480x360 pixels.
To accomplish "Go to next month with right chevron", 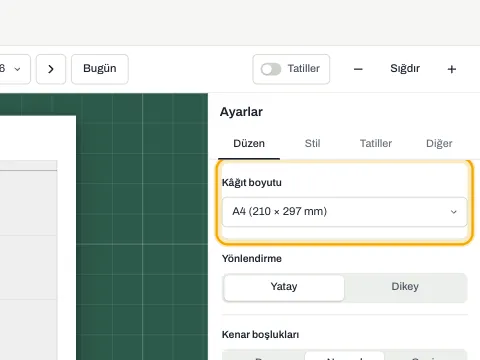I will (x=51, y=69).
